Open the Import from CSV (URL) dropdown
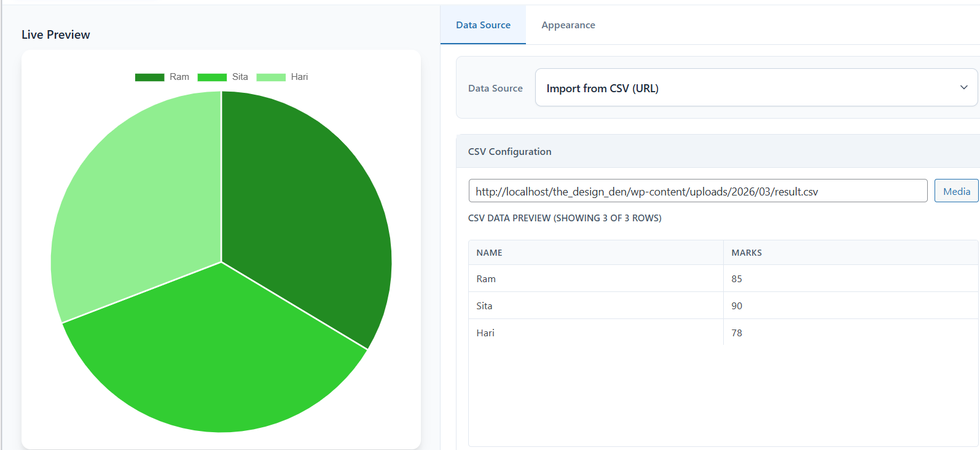This screenshot has height=450, width=980. tap(756, 88)
